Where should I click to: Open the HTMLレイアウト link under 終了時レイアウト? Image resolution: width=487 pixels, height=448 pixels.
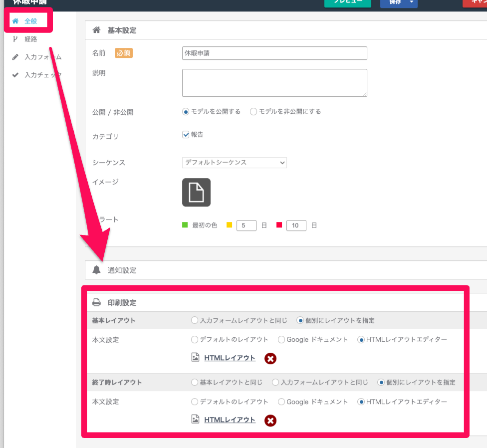230,420
